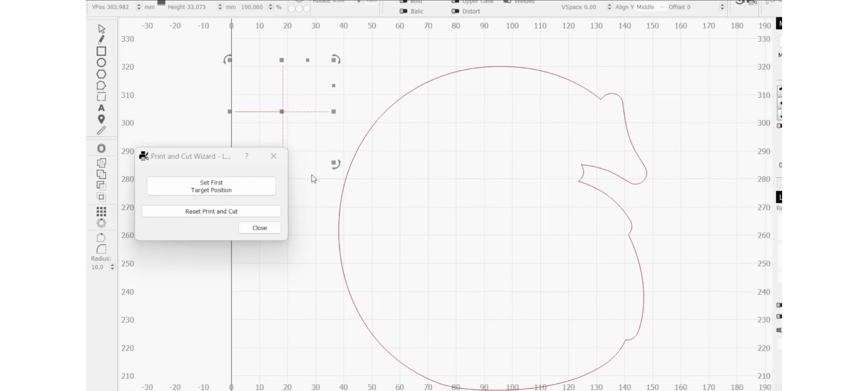The width and height of the screenshot is (868, 391).
Task: Choose the Rectangle drawing tool
Action: point(101,52)
